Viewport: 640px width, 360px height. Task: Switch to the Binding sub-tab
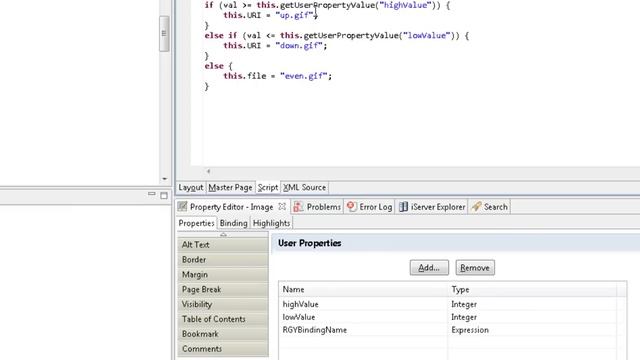click(233, 223)
